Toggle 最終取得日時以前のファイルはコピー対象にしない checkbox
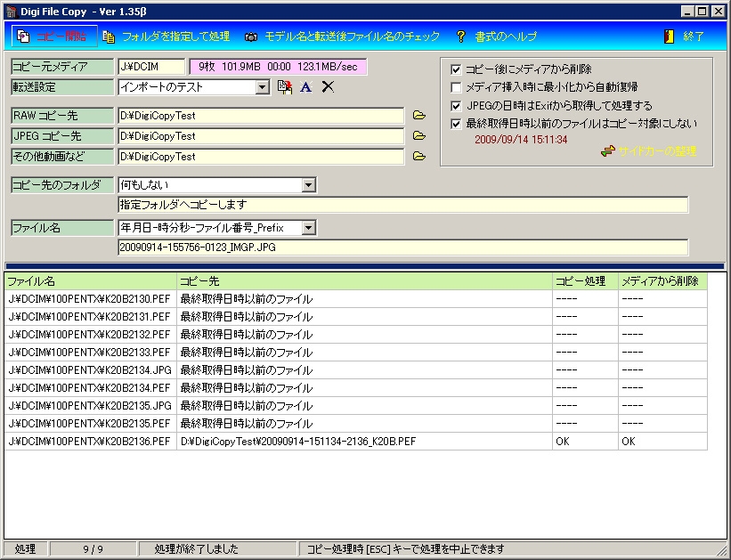Viewport: 731px width, 560px height. 456,124
